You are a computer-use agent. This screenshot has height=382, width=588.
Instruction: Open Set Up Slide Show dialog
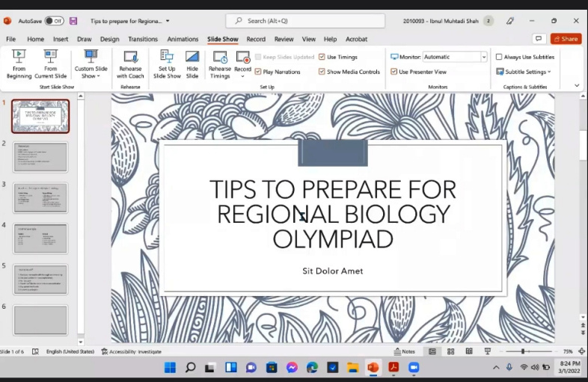click(167, 64)
